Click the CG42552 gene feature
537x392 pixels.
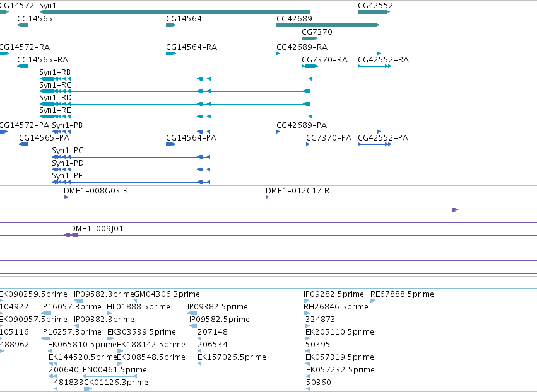(374, 12)
